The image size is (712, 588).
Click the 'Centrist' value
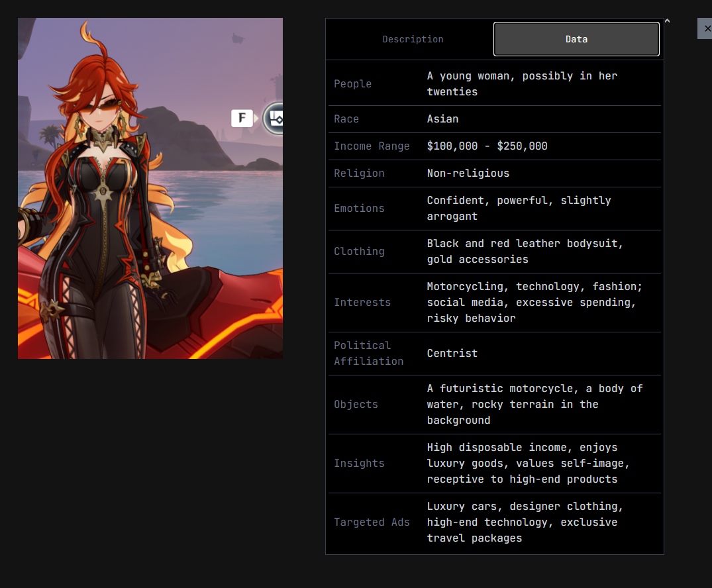point(452,353)
